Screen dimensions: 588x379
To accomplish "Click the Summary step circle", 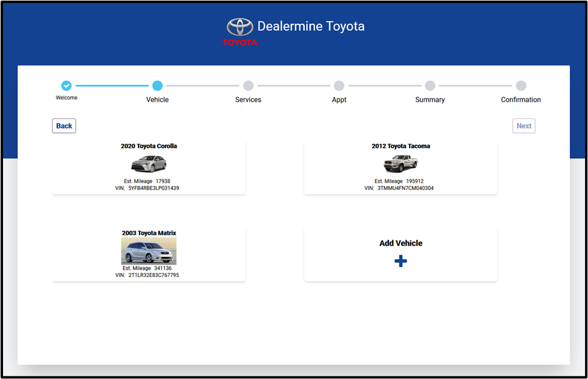I will (x=430, y=86).
